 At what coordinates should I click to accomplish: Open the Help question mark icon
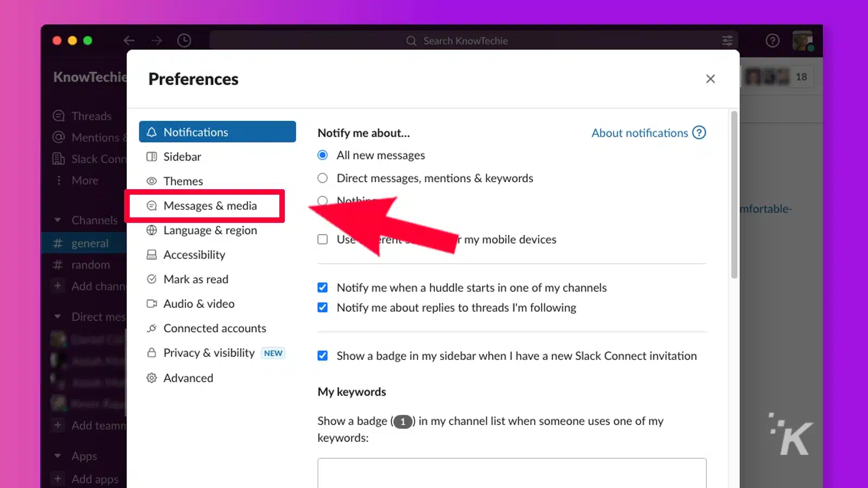pos(773,41)
